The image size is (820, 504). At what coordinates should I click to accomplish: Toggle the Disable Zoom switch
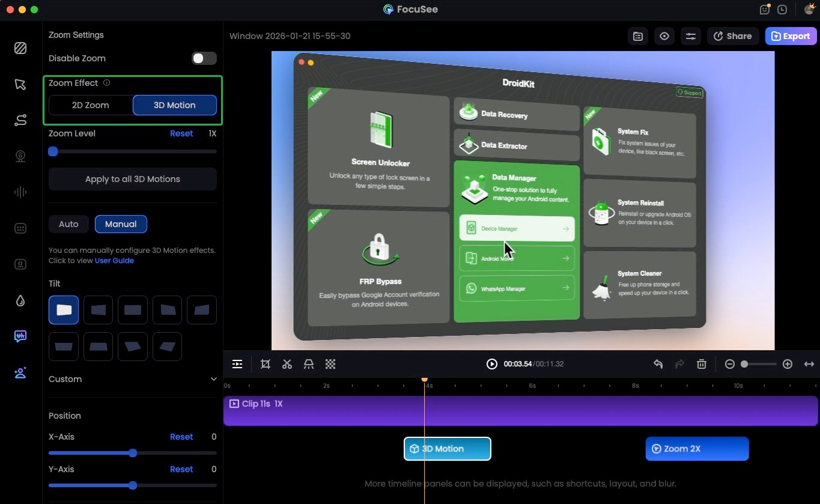point(204,58)
